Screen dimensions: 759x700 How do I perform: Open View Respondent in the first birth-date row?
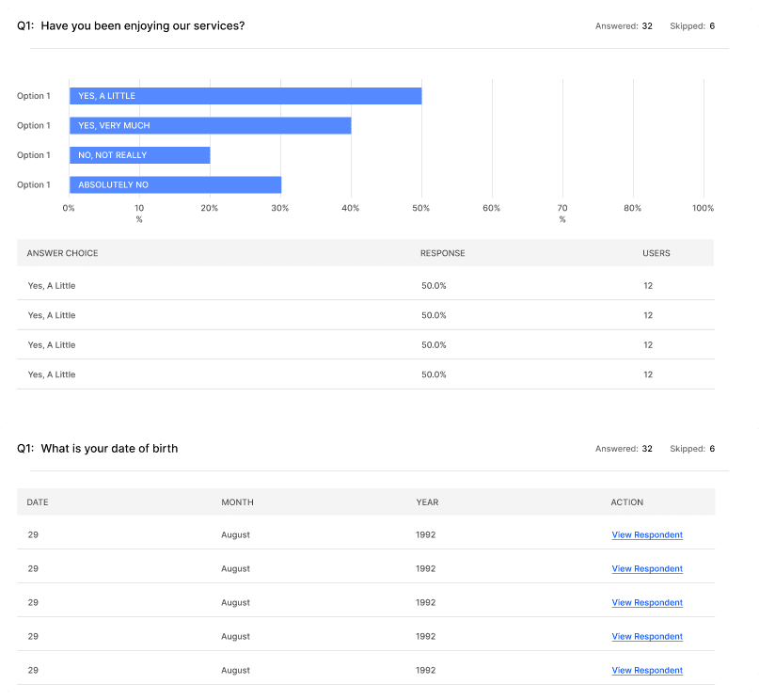point(647,535)
